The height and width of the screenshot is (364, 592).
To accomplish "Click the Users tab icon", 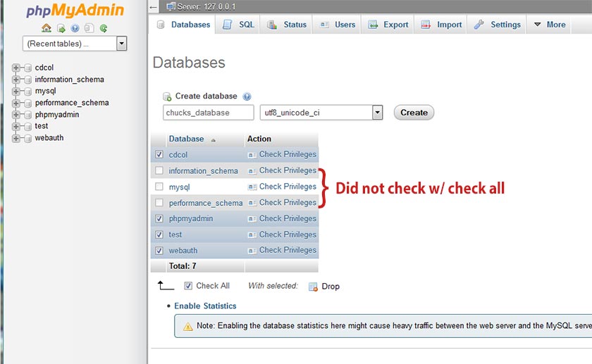I will click(324, 25).
